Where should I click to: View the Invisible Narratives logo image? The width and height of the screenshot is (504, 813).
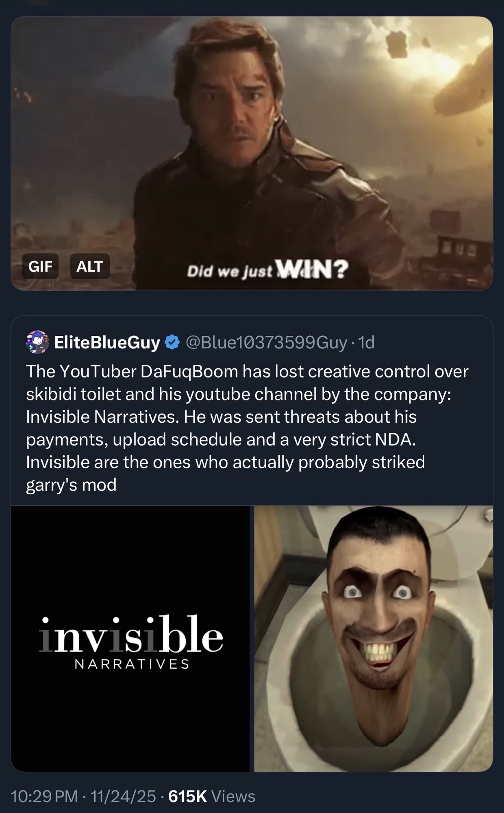click(130, 639)
